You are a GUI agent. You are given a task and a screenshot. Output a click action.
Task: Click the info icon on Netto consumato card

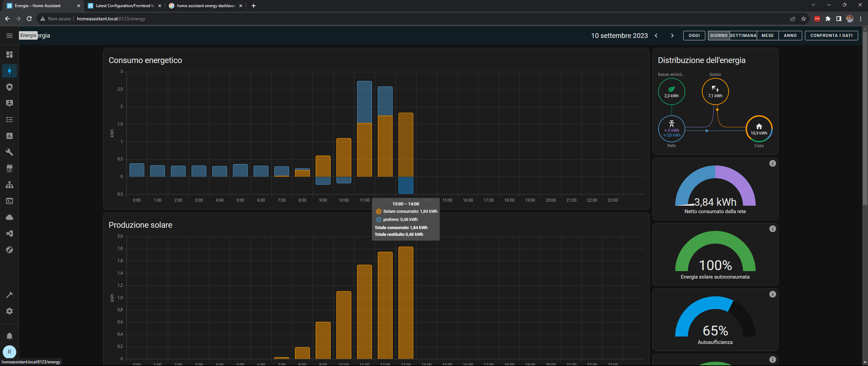click(x=773, y=163)
